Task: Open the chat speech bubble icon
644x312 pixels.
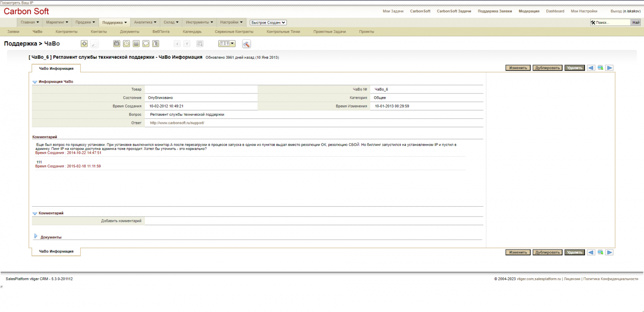Action: click(146, 43)
